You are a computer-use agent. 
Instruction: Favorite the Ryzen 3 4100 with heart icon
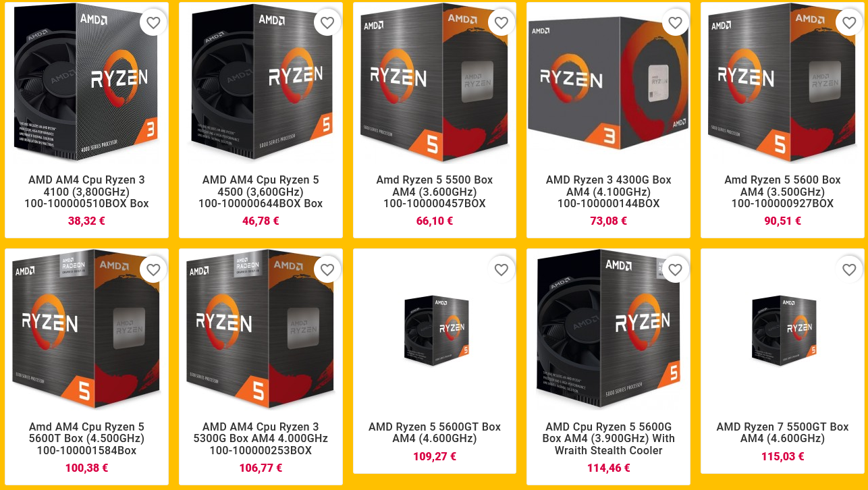click(x=153, y=23)
